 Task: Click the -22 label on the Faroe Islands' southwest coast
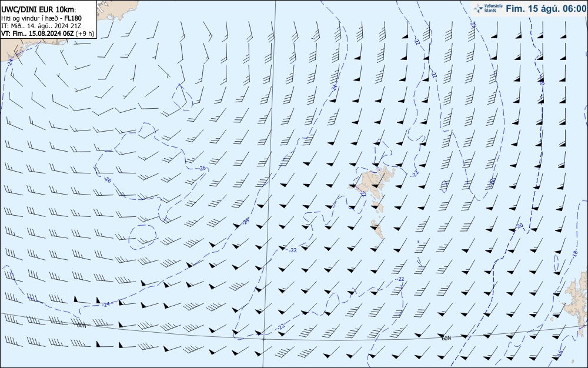(363, 194)
